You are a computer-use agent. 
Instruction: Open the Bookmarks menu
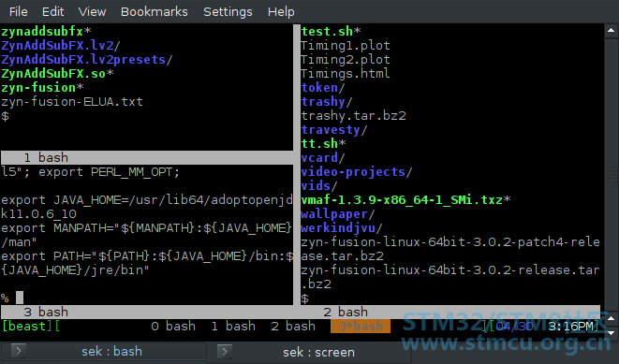(x=155, y=12)
